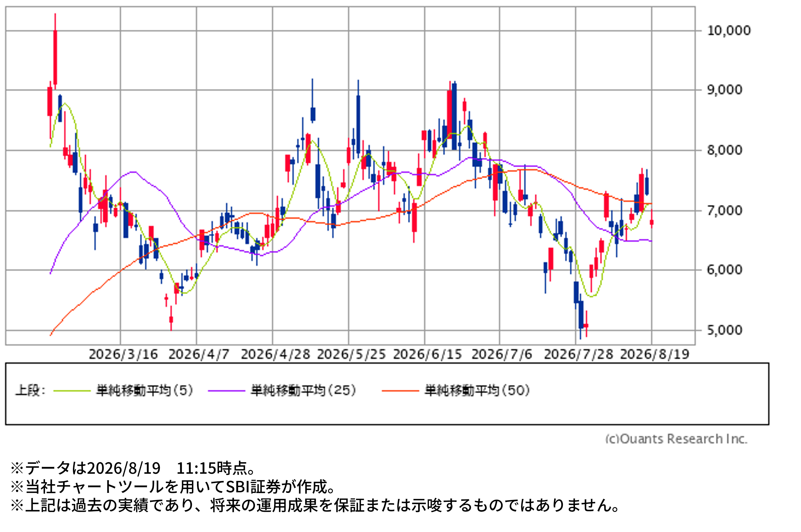Viewport: 801px width, 532px height.
Task: Click the 2026/3/16 date axis label
Action: point(123,355)
